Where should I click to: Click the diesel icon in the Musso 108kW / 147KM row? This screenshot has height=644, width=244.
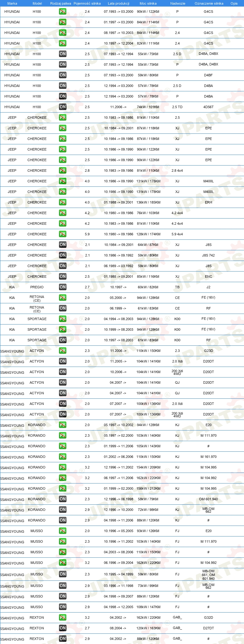[63, 607]
